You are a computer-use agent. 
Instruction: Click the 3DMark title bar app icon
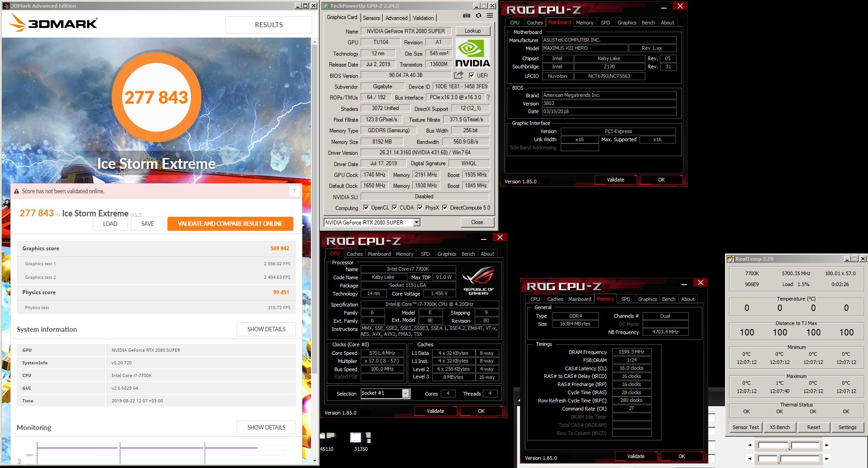[6, 6]
